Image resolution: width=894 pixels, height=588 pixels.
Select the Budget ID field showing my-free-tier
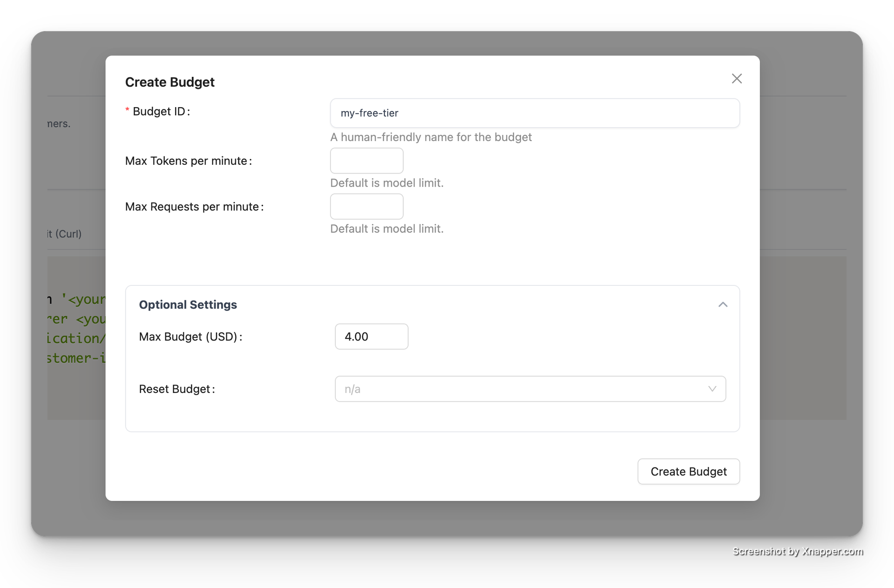pos(535,113)
